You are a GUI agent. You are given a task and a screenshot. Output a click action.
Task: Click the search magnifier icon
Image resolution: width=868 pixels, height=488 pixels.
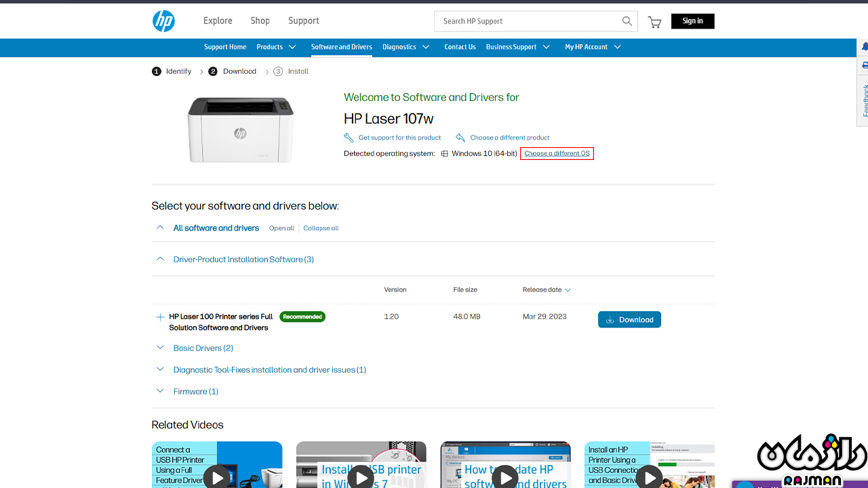point(627,21)
